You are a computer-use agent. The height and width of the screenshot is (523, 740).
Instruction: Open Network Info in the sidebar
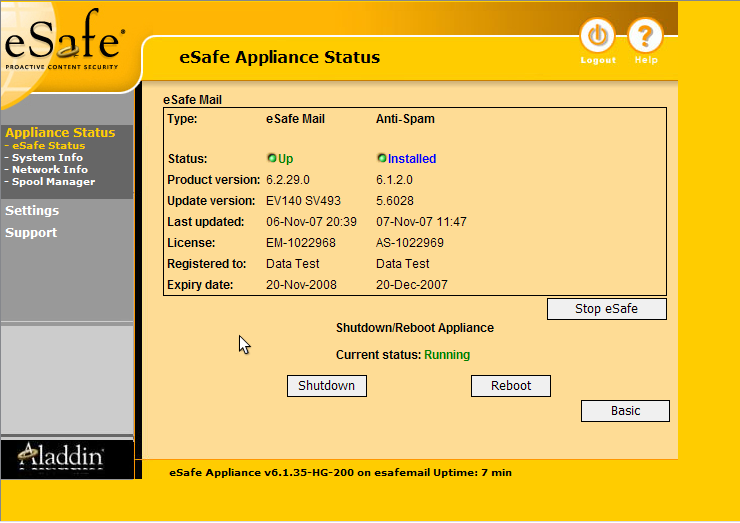50,169
